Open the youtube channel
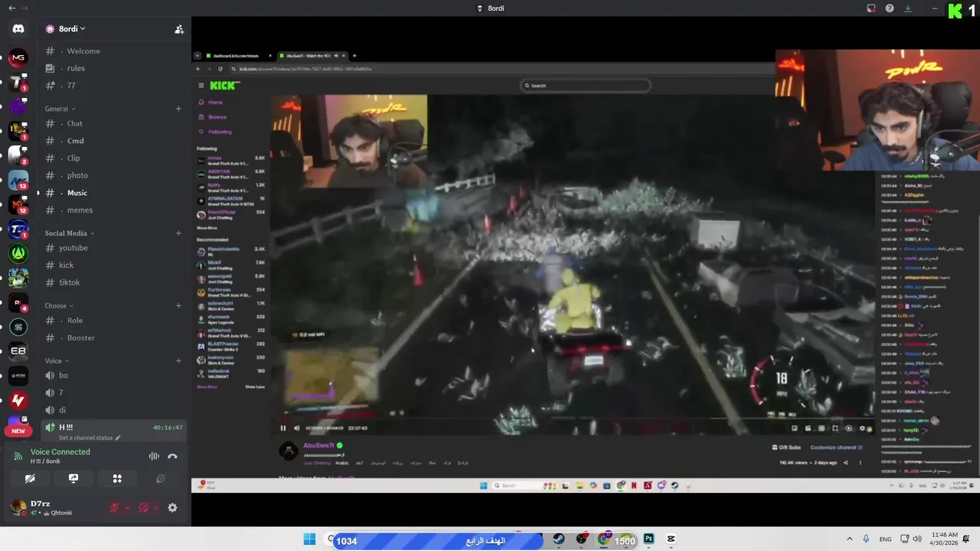 point(113,248)
